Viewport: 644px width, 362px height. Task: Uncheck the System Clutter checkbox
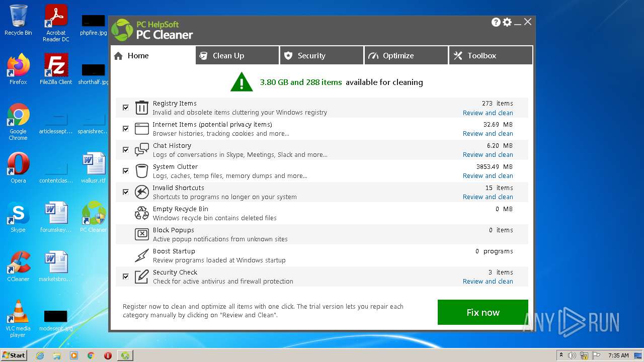126,171
